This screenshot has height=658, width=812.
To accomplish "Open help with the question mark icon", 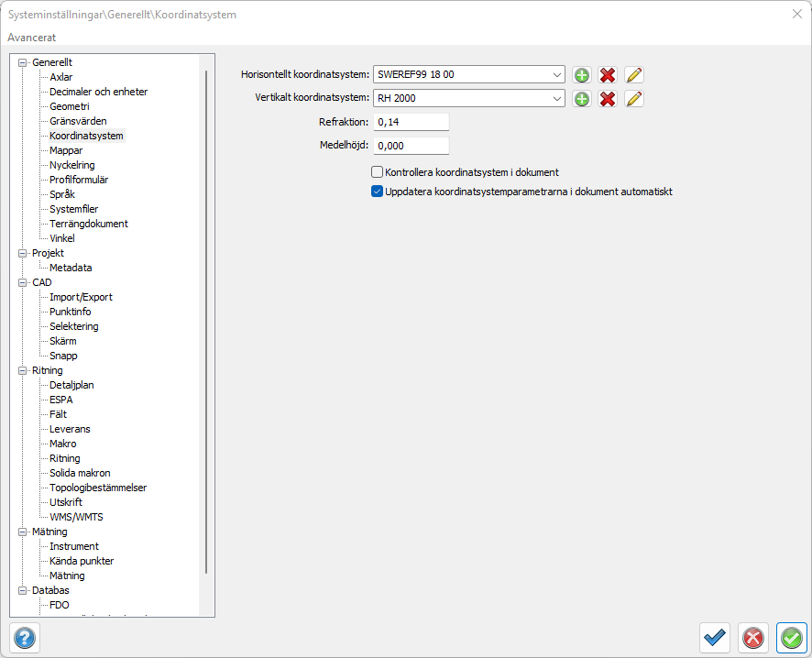I will click(25, 637).
